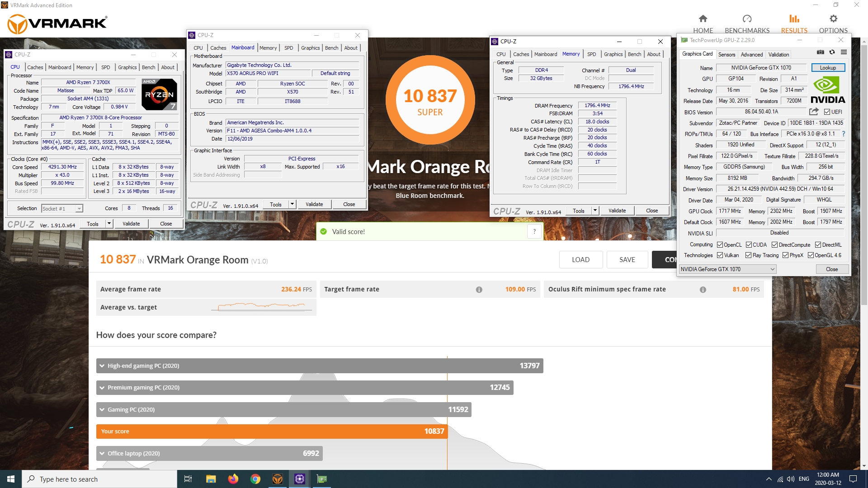Open Bench tab in CPU-Z Mainboard window

(331, 48)
